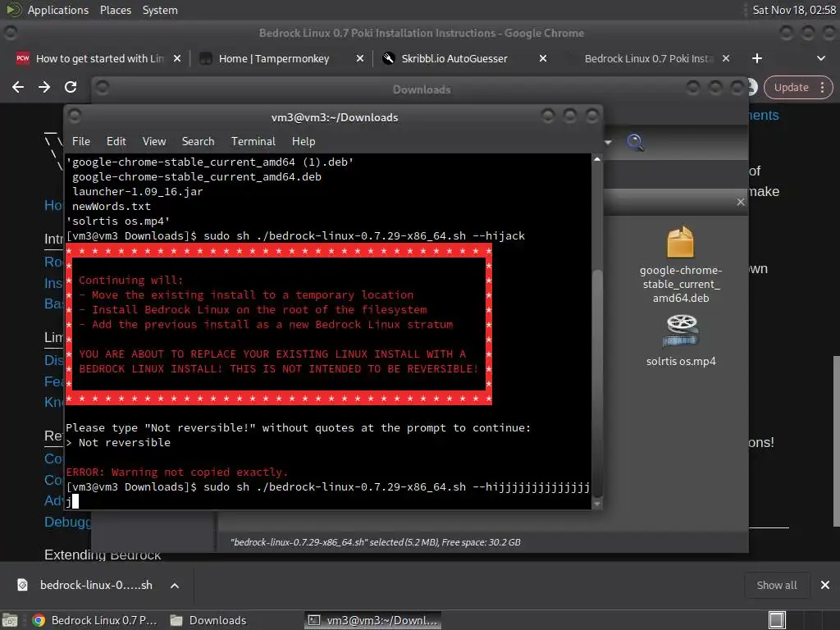The width and height of the screenshot is (840, 630).
Task: Click ERROR: Warning not copied exactly text
Action: tap(177, 472)
